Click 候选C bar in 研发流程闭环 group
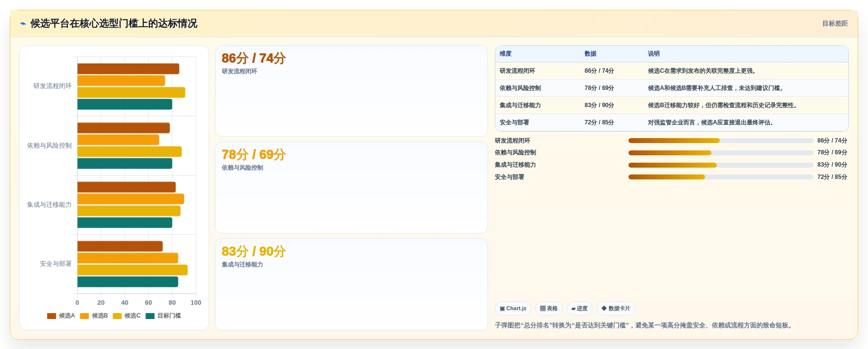Image resolution: width=868 pixels, height=349 pixels. (x=131, y=92)
